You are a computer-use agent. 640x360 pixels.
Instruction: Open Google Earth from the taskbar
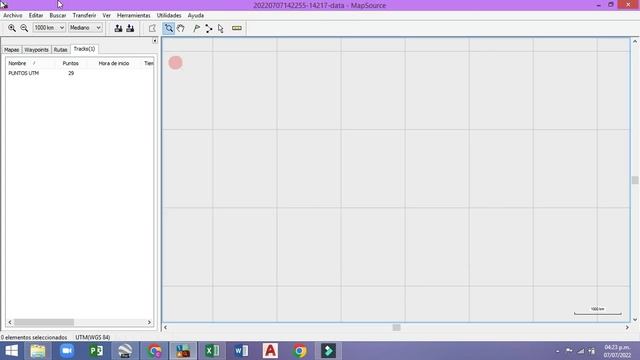tap(125, 351)
